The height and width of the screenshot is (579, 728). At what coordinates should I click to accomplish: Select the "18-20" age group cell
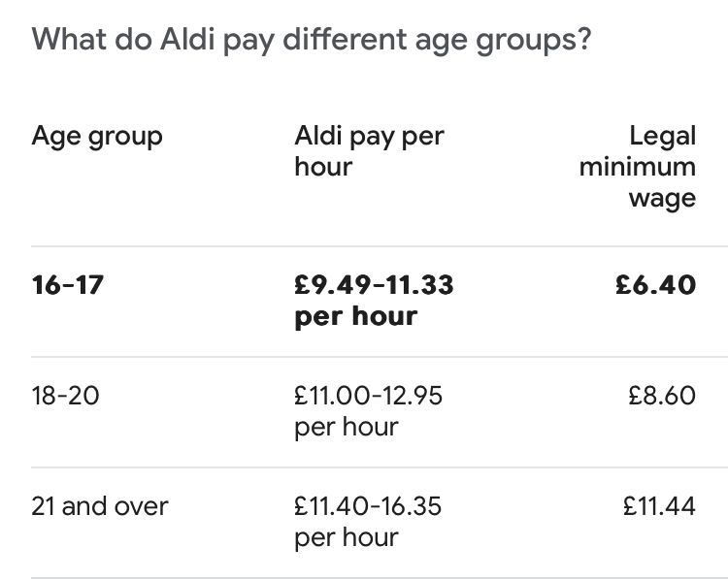[65, 396]
